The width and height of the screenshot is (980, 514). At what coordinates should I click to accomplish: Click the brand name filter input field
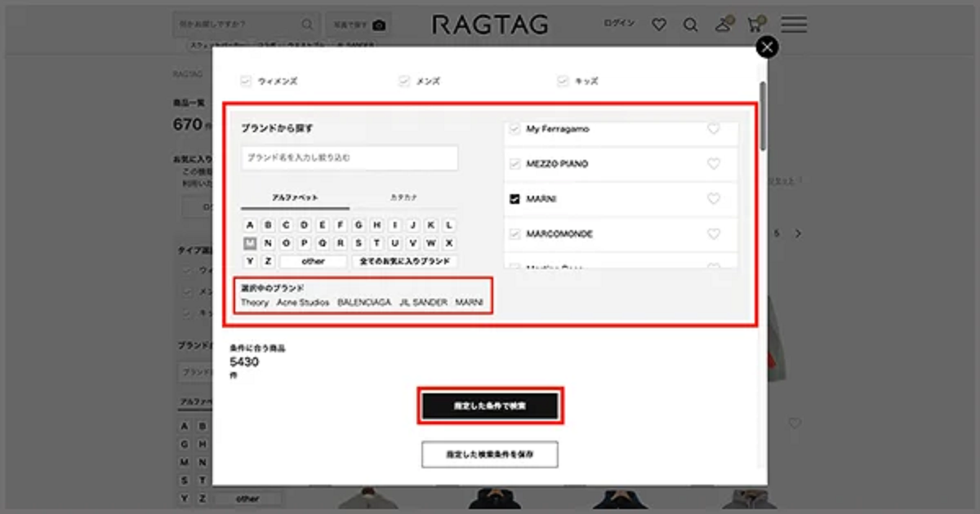[350, 157]
